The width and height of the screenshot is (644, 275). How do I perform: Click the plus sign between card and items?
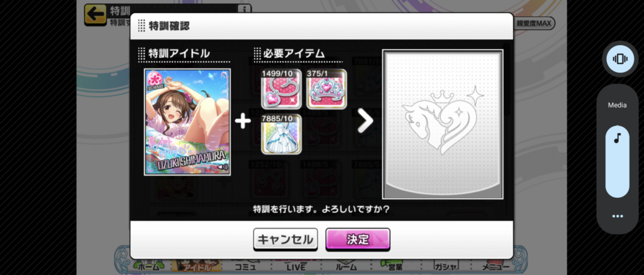[243, 122]
